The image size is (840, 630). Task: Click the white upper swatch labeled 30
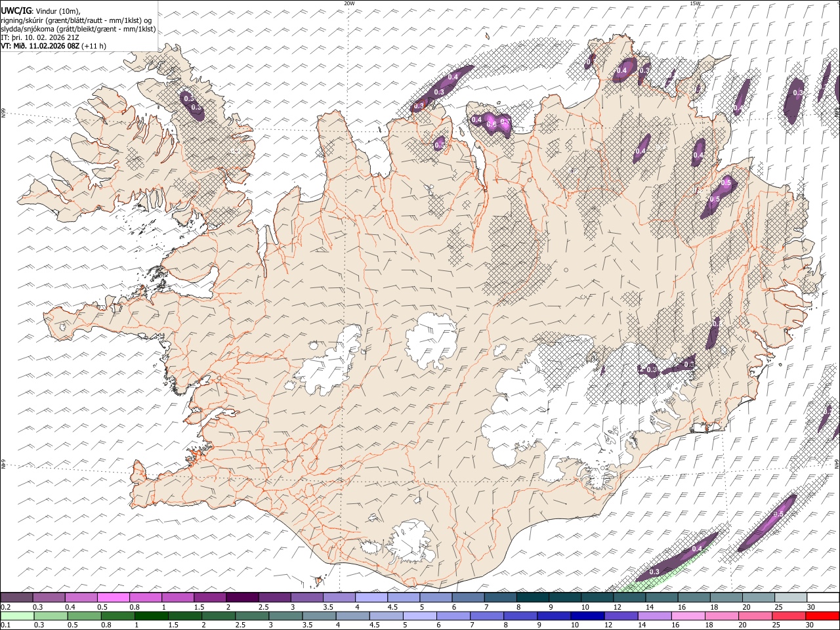click(x=823, y=597)
